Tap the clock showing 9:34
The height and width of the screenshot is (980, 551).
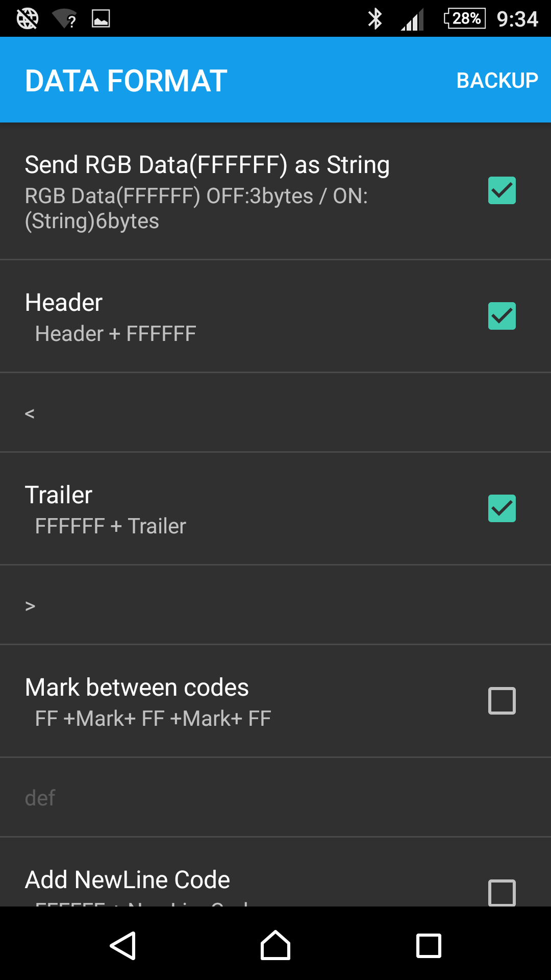pos(517,19)
